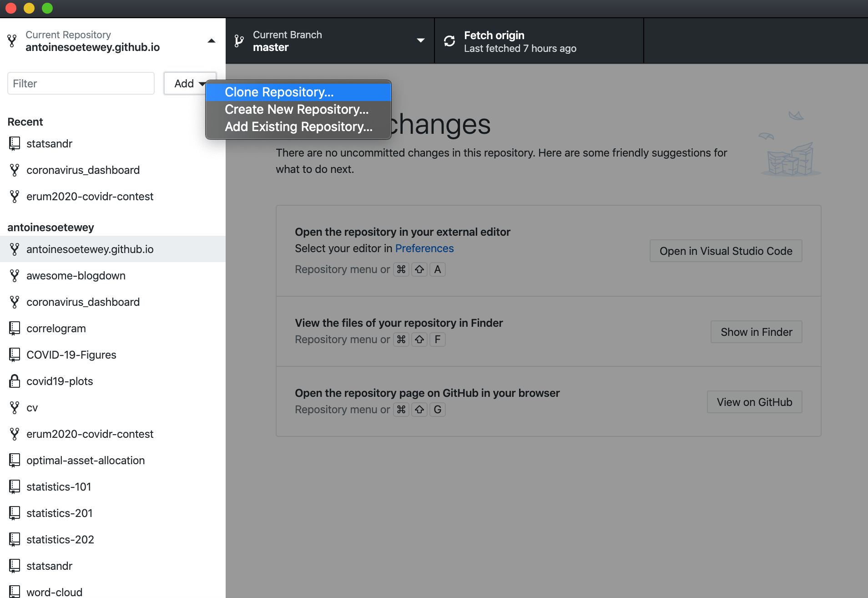Click the repo icon beside correlogram

point(15,328)
